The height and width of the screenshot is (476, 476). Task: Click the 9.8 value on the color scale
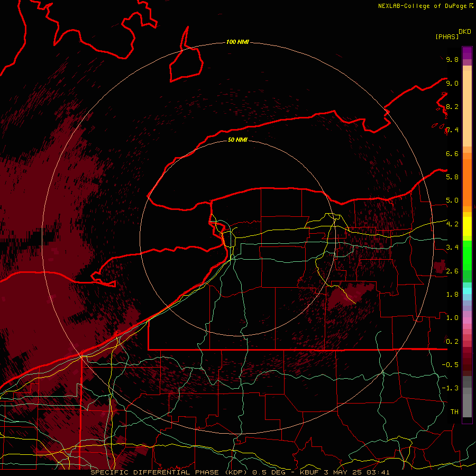coord(452,59)
